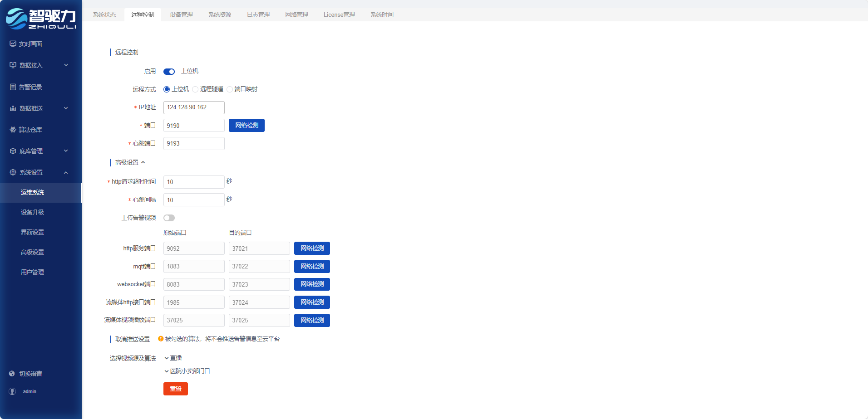Switch to the 网络管理 tab
Screen dimensions: 868x419
[296, 15]
